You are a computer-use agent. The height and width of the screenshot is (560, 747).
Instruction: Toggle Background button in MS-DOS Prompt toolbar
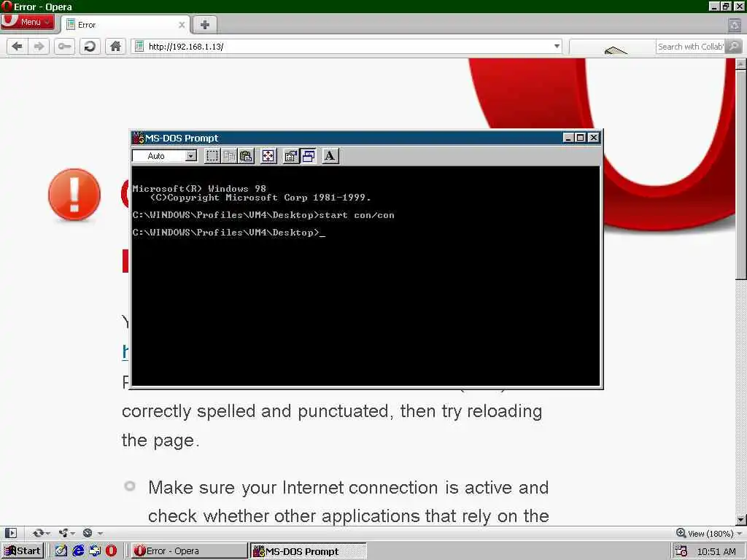[x=309, y=156]
